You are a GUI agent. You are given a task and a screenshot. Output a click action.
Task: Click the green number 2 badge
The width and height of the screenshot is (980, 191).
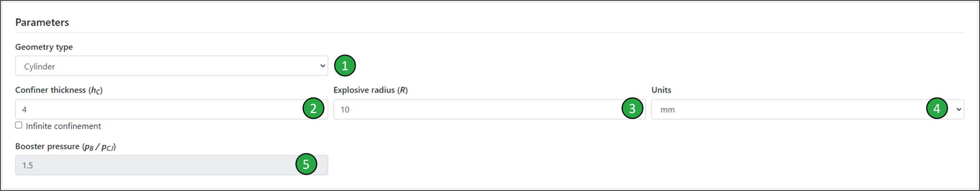point(313,109)
